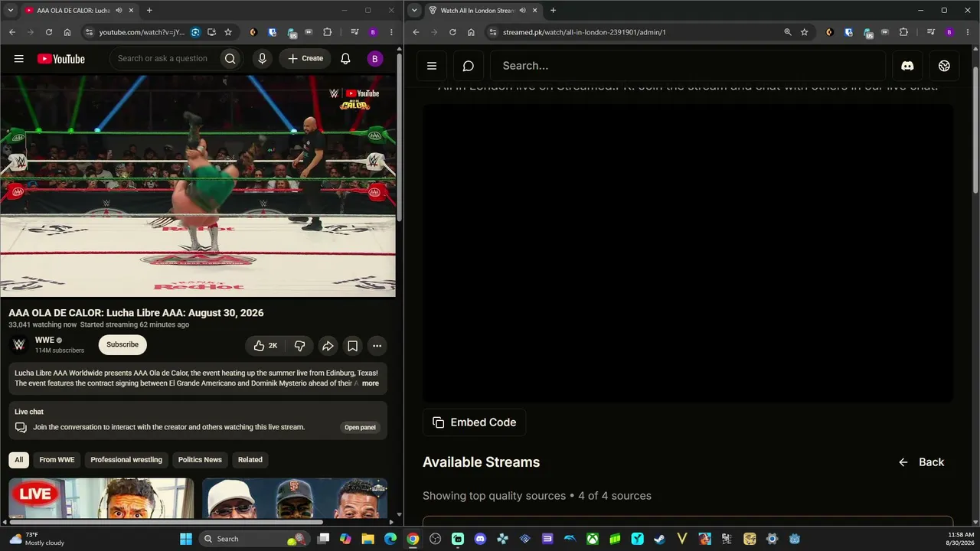Image resolution: width=980 pixels, height=551 pixels.
Task: Mute the YouTube browser tab audio
Action: 119,11
